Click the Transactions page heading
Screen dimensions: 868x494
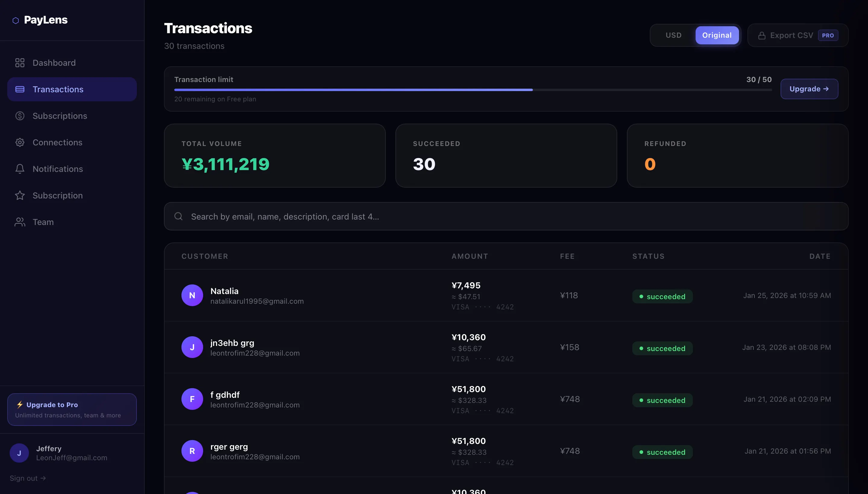pyautogui.click(x=208, y=28)
